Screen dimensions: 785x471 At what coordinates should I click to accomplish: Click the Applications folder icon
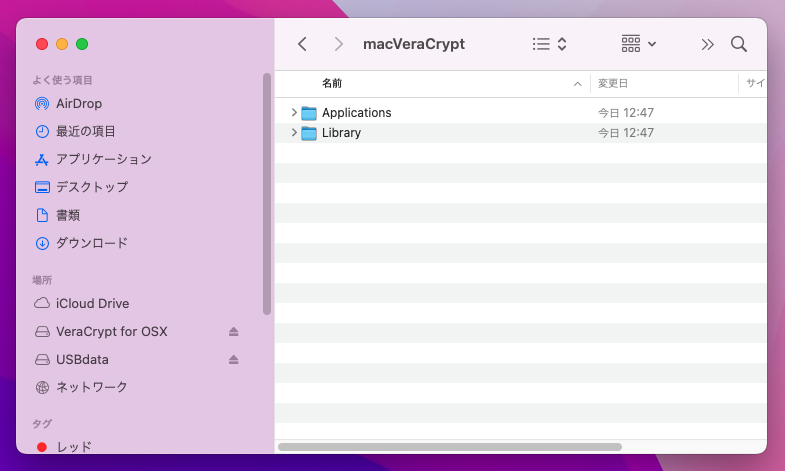[x=309, y=113]
